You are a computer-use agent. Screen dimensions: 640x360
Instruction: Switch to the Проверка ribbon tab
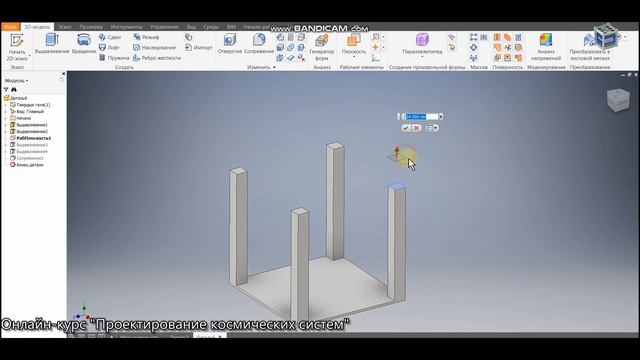(91, 27)
